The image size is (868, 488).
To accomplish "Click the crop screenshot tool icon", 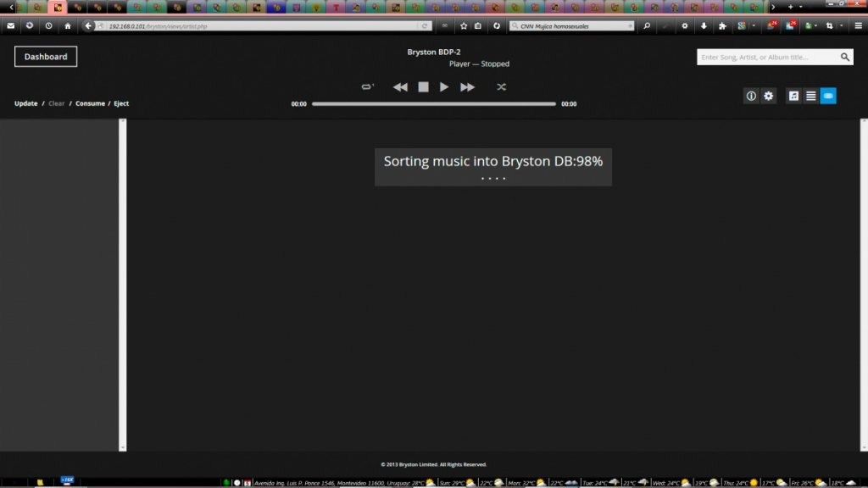I will coord(829,26).
